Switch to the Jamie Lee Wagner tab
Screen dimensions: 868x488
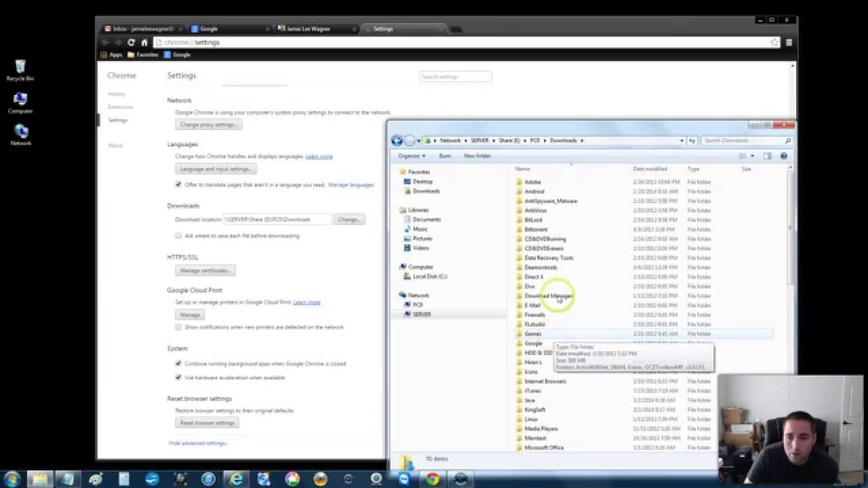click(x=315, y=29)
